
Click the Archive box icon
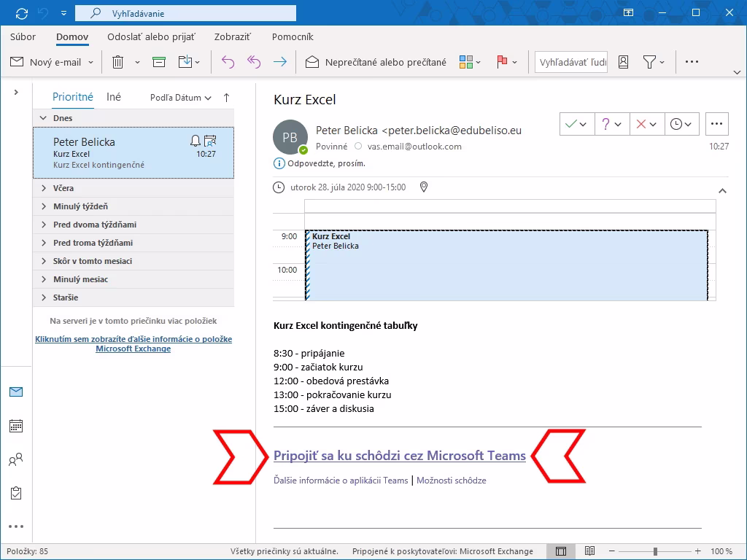pyautogui.click(x=158, y=62)
